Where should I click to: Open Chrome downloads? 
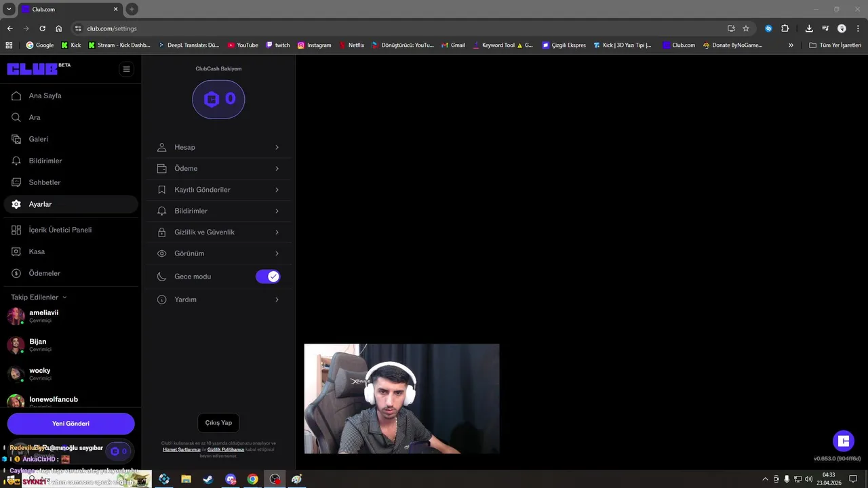point(809,28)
